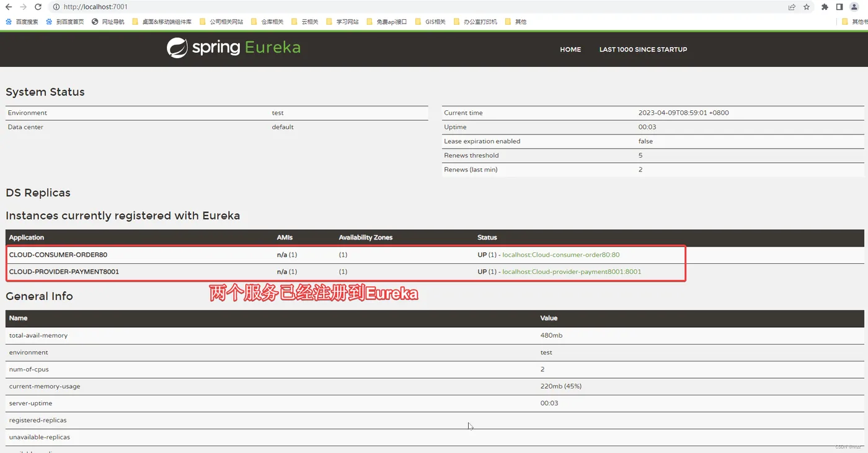Open the 百度搜索 bookmark

22,22
